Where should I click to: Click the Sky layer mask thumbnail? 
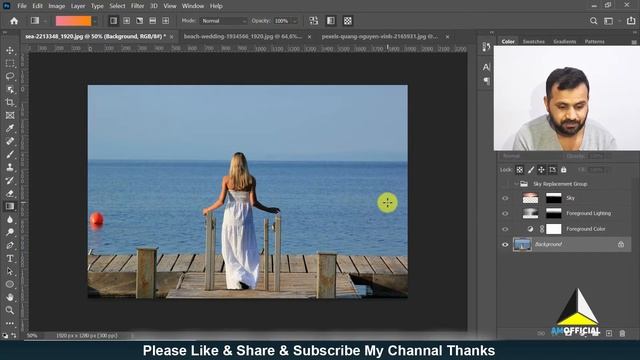(x=554, y=198)
